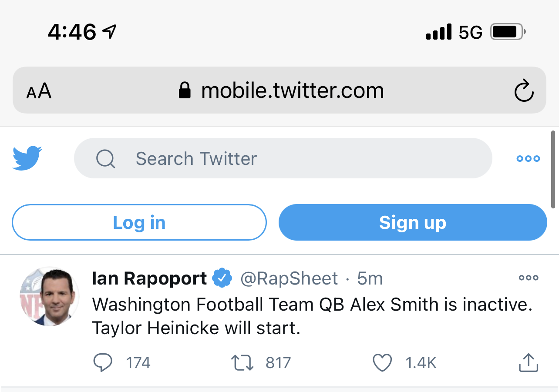Open the Ian Rapoport profile name link
Image resolution: width=559 pixels, height=392 pixels.
(149, 278)
